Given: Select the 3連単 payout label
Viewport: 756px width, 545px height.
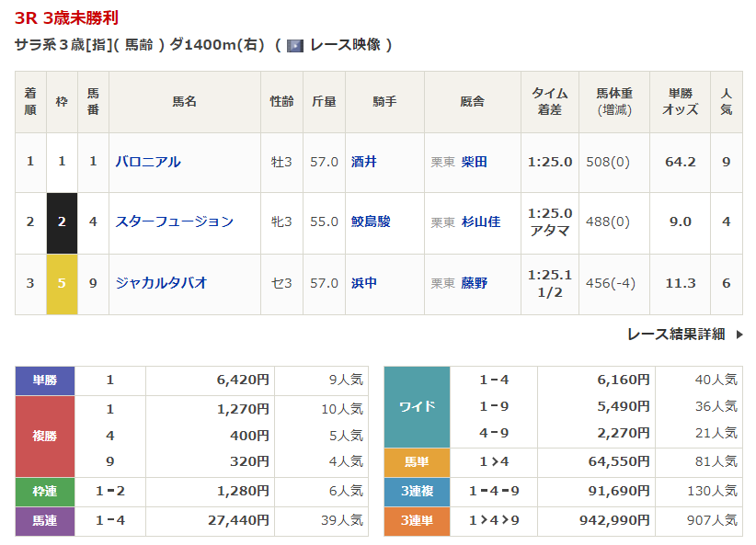Looking at the screenshot, I should pos(417,520).
